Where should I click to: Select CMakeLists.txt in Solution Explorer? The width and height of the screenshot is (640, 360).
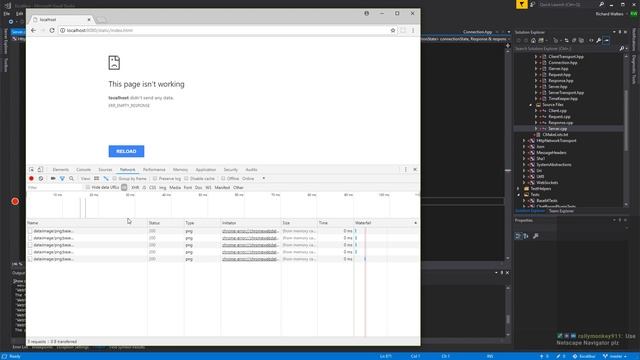(555, 135)
